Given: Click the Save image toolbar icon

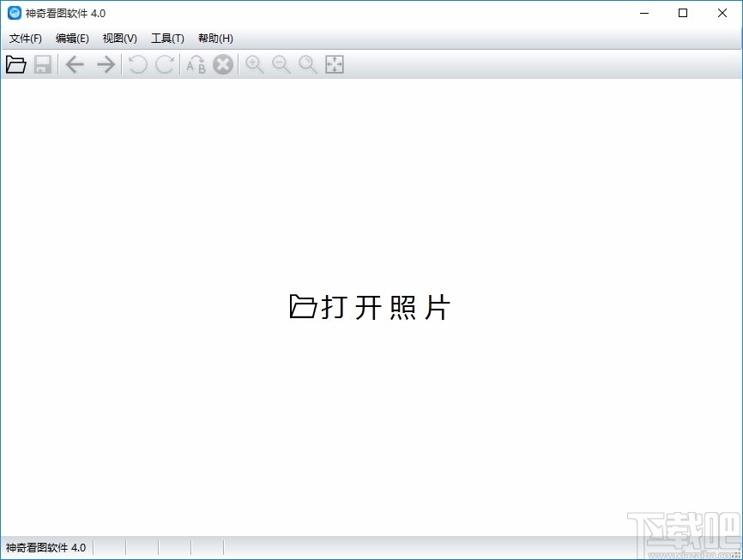Looking at the screenshot, I should click(x=43, y=64).
